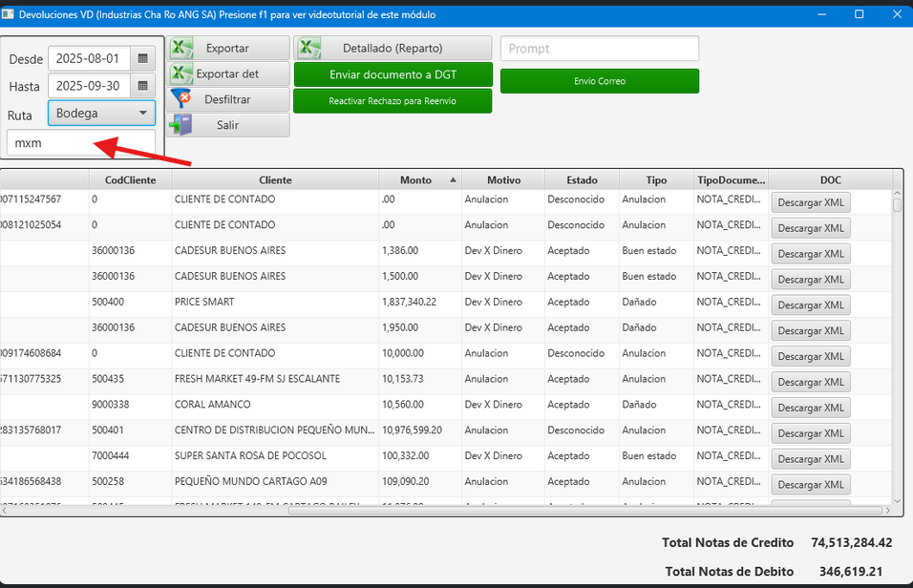
Task: Click the Excel icon on Exportar det
Action: coord(181,74)
